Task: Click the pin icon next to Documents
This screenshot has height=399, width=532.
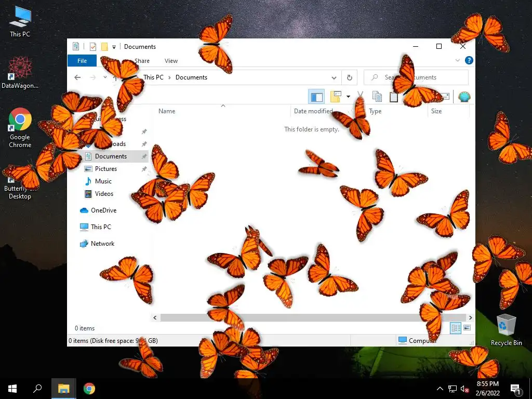Action: click(x=144, y=156)
